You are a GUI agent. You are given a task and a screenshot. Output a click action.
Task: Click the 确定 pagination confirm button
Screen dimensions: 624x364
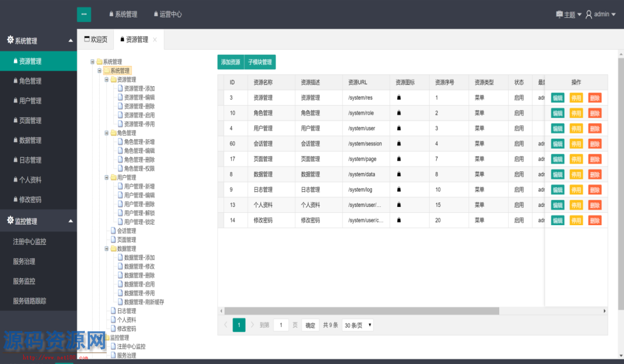310,325
